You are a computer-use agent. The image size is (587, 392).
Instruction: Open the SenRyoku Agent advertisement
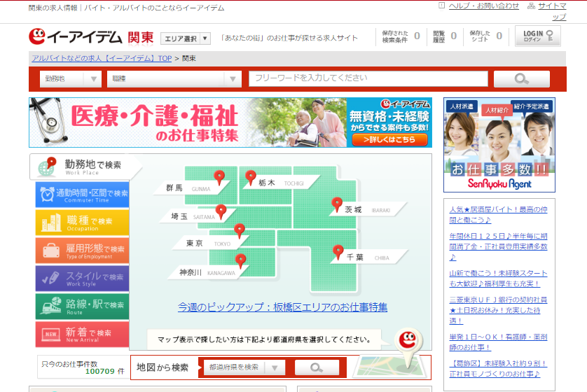499,145
